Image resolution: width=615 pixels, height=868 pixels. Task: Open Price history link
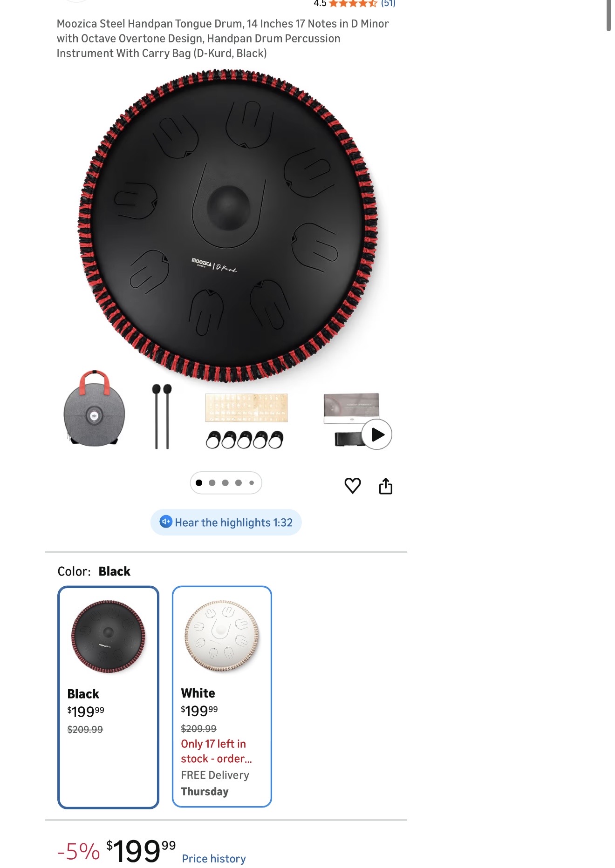(x=214, y=858)
